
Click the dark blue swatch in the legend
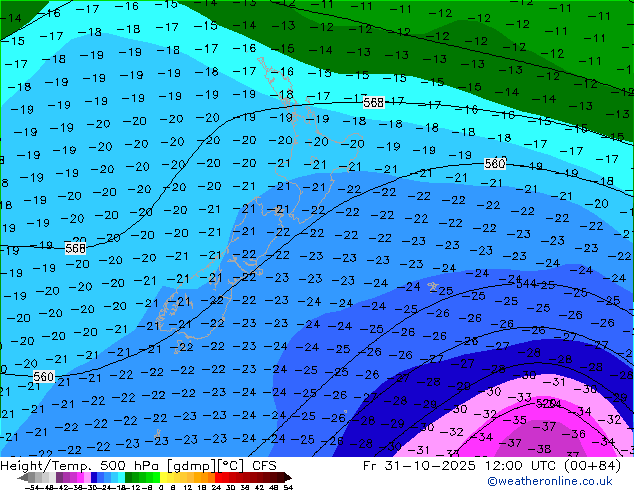pos(94,477)
